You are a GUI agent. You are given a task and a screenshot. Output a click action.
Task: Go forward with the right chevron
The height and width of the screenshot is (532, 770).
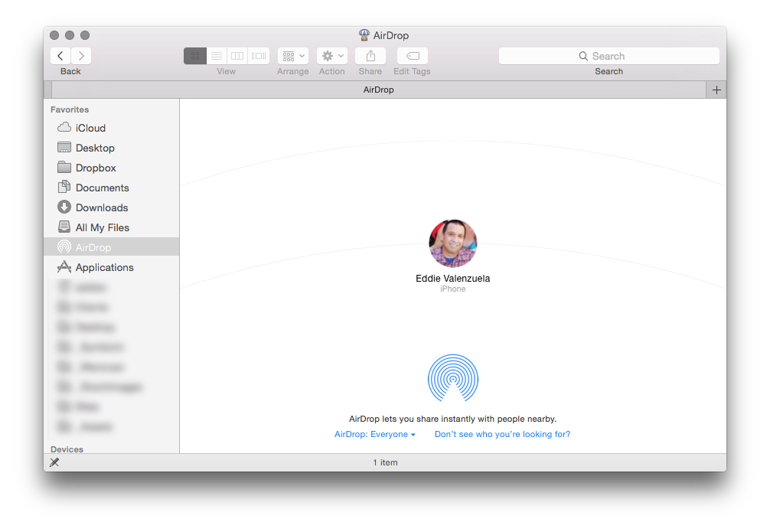click(x=82, y=56)
